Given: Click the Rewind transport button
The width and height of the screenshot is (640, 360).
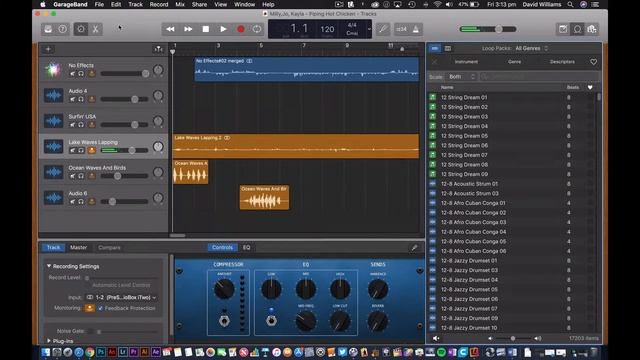Looking at the screenshot, I should point(170,29).
